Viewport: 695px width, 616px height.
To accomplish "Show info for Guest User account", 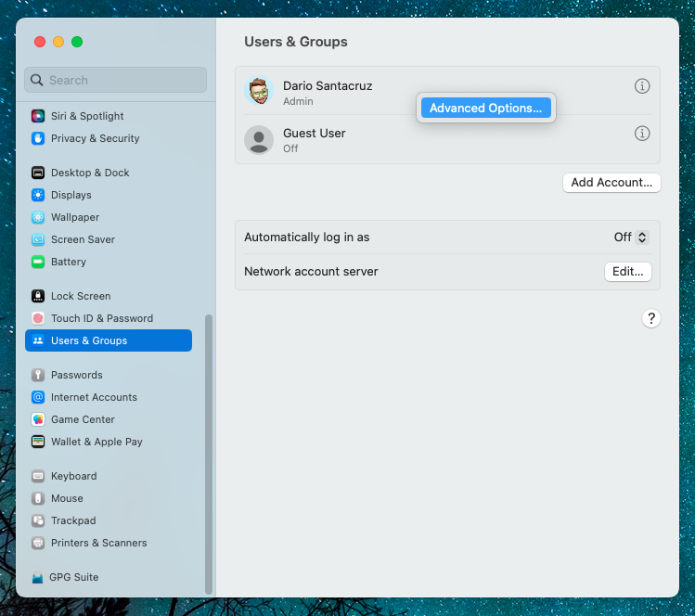I will (x=642, y=134).
